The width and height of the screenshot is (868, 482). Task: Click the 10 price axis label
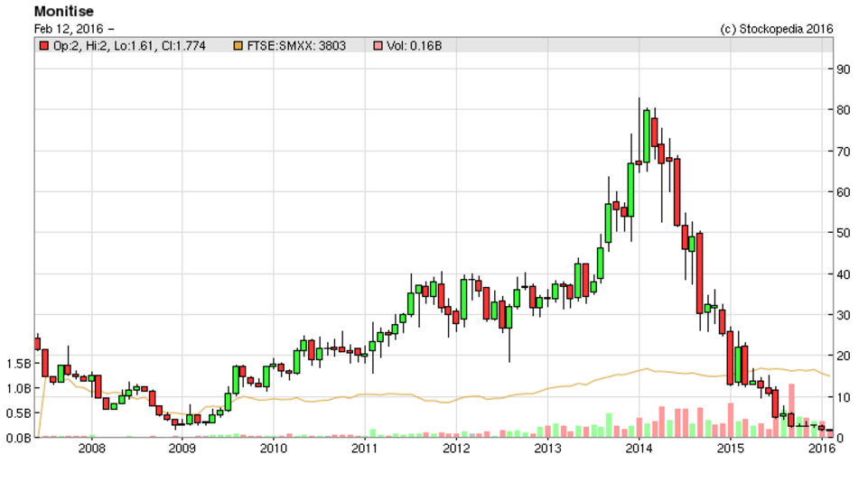tap(843, 397)
